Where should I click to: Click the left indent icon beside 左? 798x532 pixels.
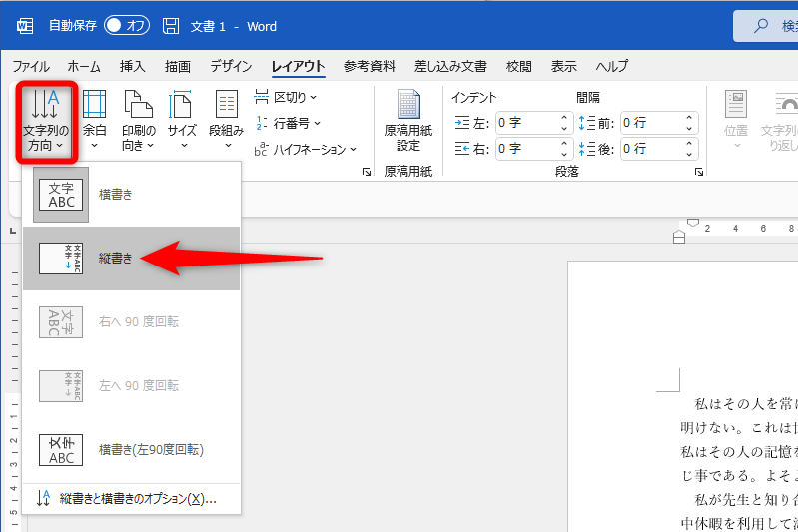[462, 123]
